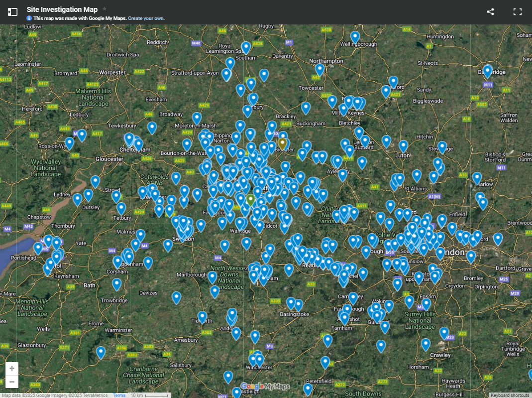Open the map in full screen
The image size is (532, 398).
pos(518,12)
